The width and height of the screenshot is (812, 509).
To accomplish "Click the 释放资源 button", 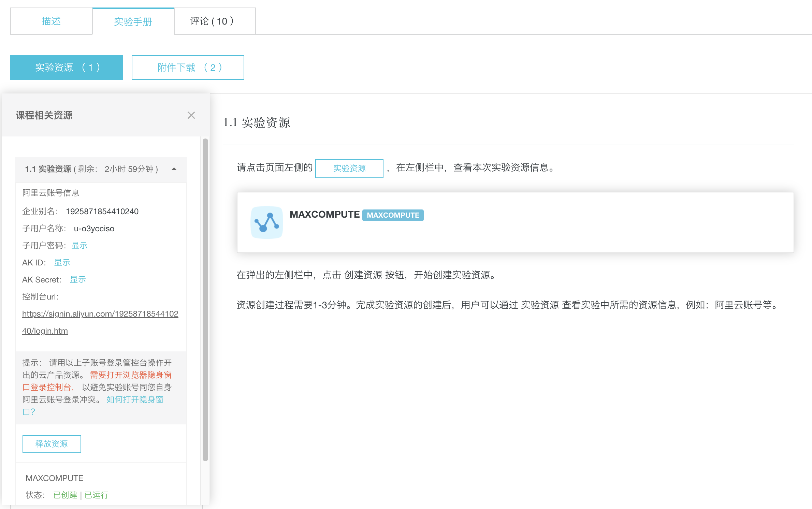I will 52,444.
